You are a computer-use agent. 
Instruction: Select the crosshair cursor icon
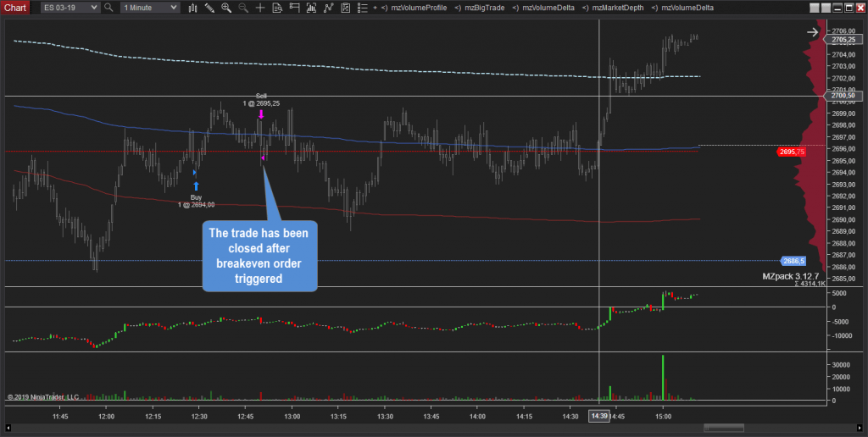point(260,8)
